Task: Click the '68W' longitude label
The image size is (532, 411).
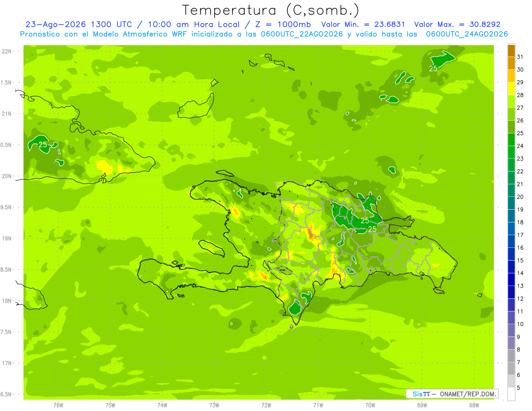Action: tap(473, 405)
